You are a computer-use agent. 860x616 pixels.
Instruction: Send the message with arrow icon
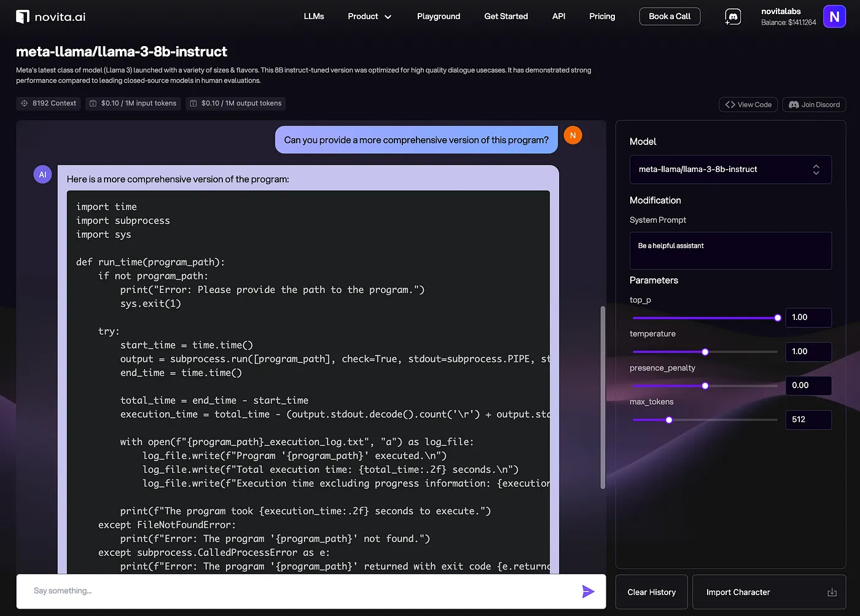click(588, 591)
